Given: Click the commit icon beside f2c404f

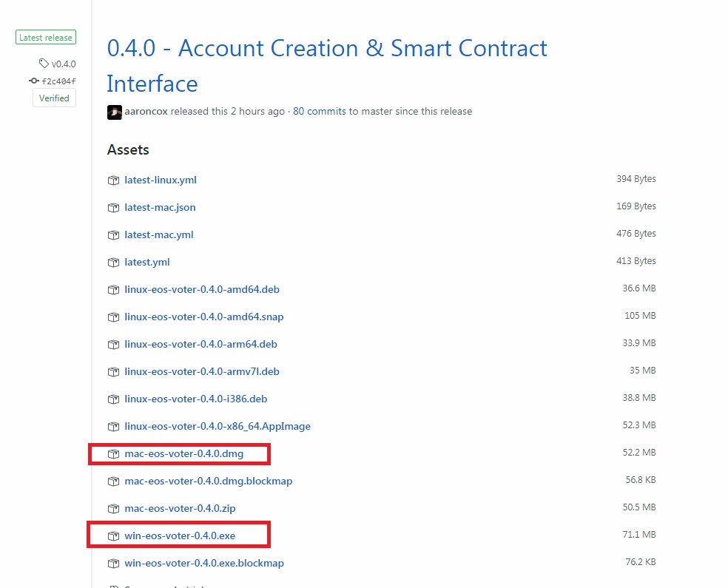Looking at the screenshot, I should [34, 81].
